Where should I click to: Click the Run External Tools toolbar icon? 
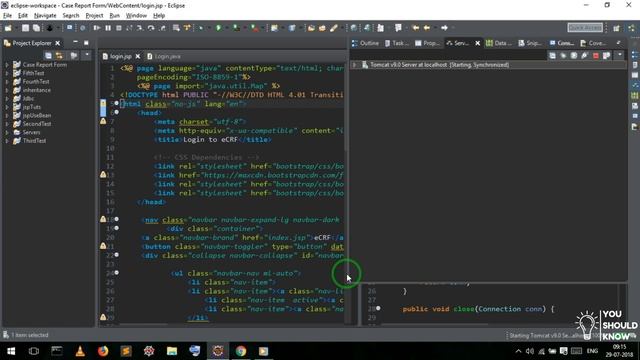(x=255, y=28)
